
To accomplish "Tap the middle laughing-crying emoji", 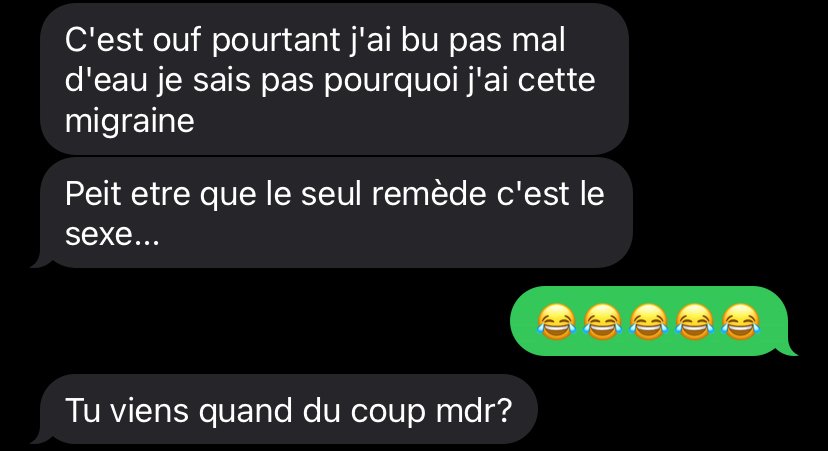I will click(648, 322).
